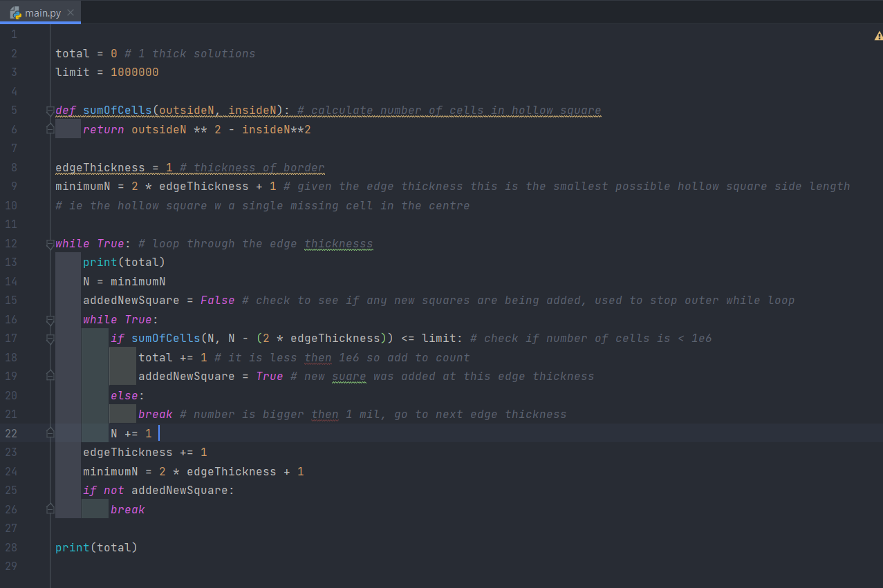The width and height of the screenshot is (883, 588).
Task: Click fold end marker at final break line 26
Action: click(50, 509)
